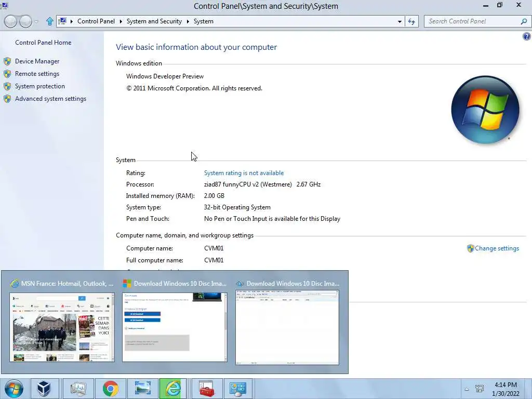Open the Start orb
Image resolution: width=532 pixels, height=399 pixels.
pos(14,389)
